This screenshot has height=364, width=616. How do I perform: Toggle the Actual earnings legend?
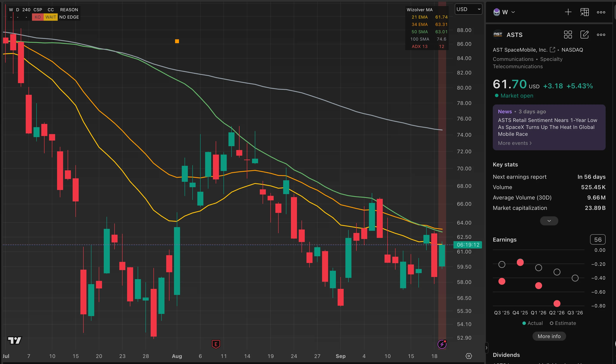tap(532, 323)
